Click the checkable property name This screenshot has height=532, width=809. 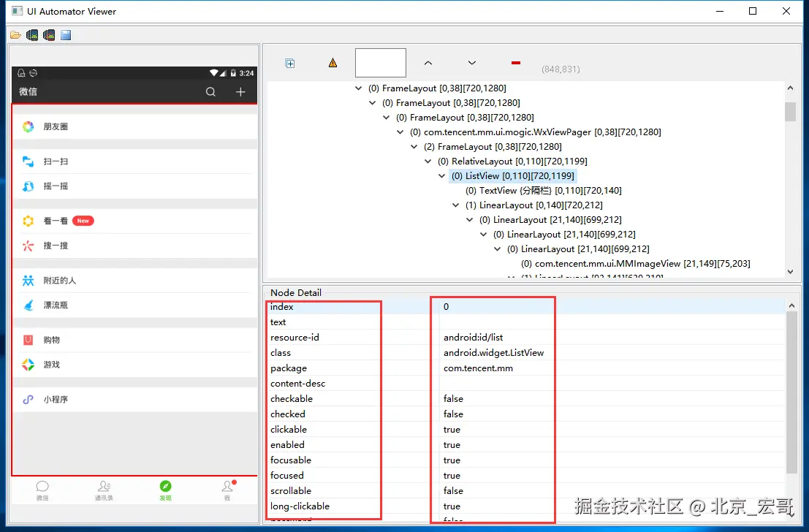pos(292,399)
